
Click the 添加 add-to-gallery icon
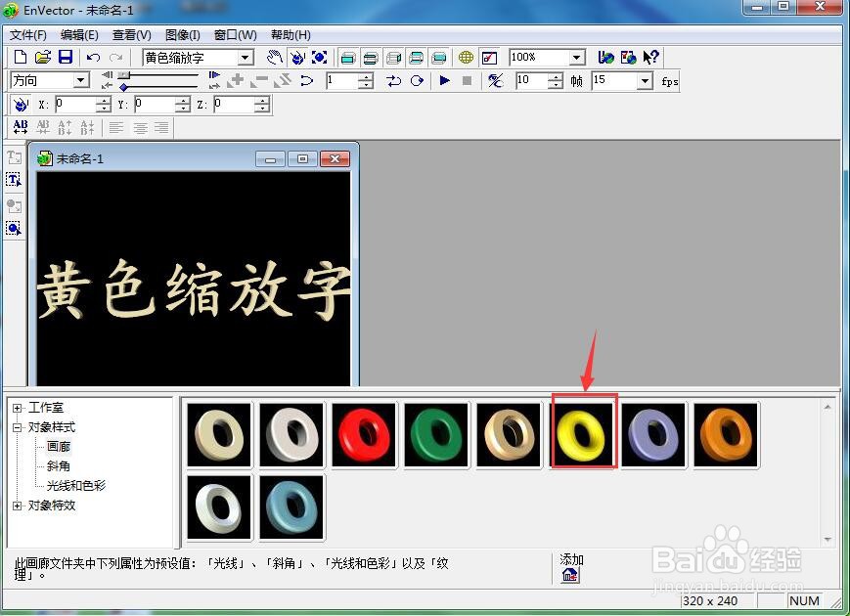(569, 575)
